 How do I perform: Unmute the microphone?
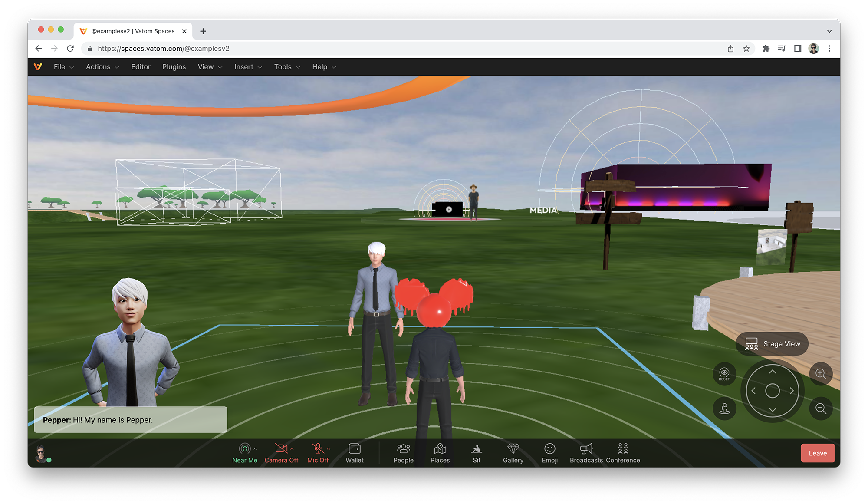[318, 453]
